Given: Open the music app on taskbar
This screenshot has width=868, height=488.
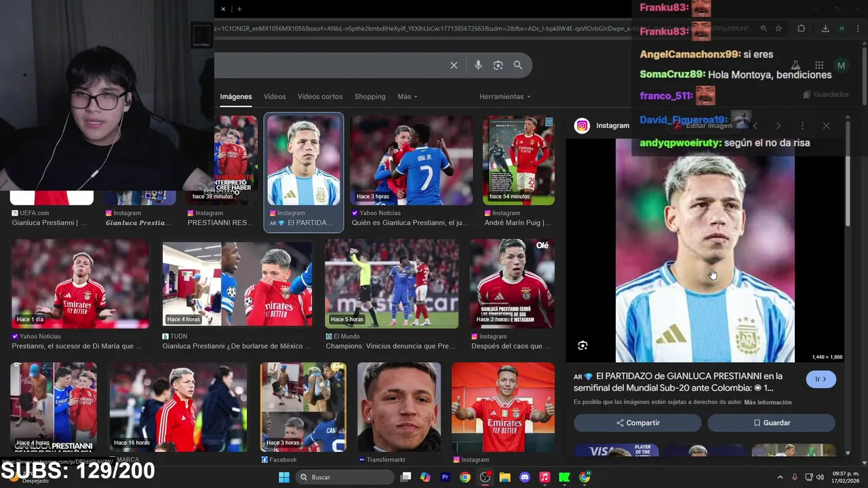Looking at the screenshot, I should pos(545,477).
